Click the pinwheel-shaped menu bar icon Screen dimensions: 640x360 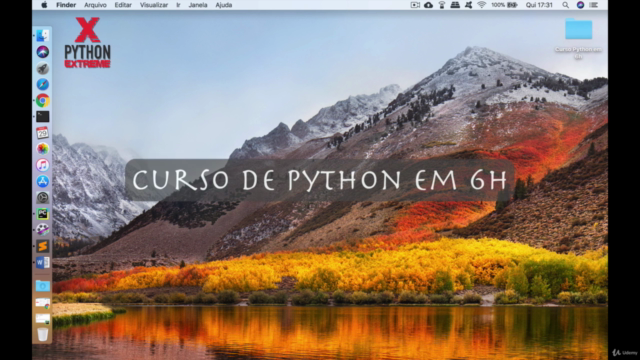[x=469, y=5]
